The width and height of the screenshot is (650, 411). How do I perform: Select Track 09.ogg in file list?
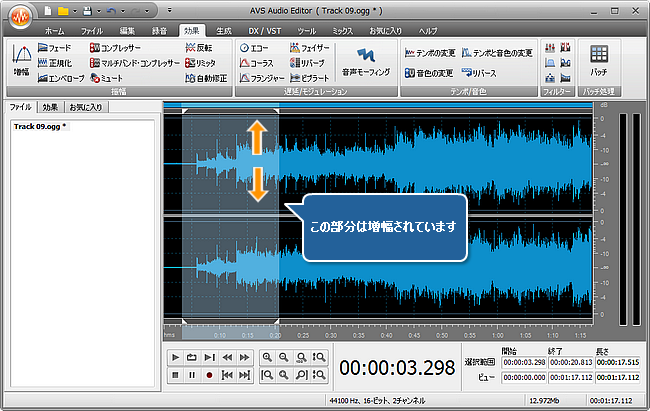pyautogui.click(x=38, y=127)
